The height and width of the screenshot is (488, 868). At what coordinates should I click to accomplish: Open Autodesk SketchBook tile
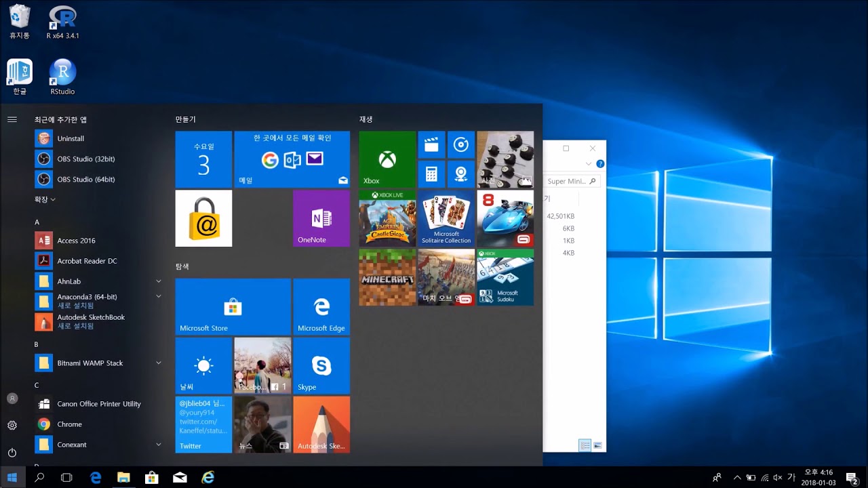[x=321, y=425]
